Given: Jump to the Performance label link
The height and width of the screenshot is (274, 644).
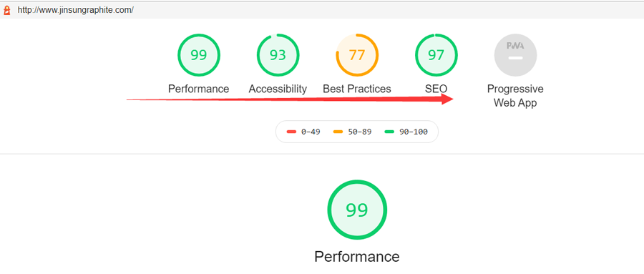Looking at the screenshot, I should pyautogui.click(x=199, y=89).
